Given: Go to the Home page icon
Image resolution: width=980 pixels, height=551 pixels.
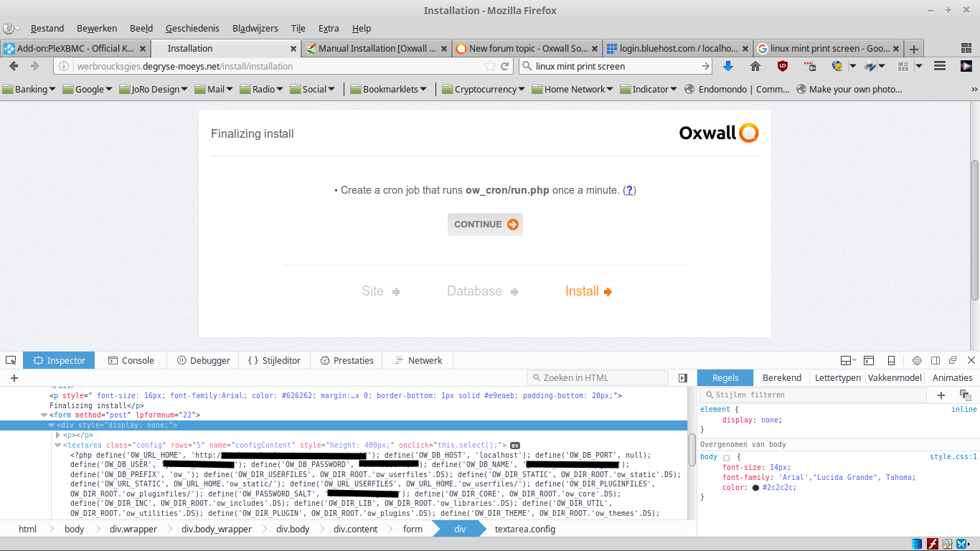Looking at the screenshot, I should coord(755,66).
